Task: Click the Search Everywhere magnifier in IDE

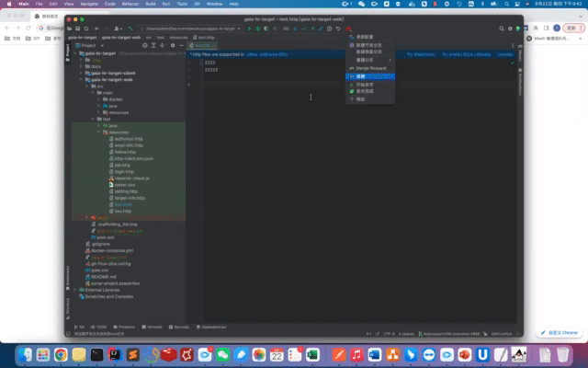Action: click(502, 29)
